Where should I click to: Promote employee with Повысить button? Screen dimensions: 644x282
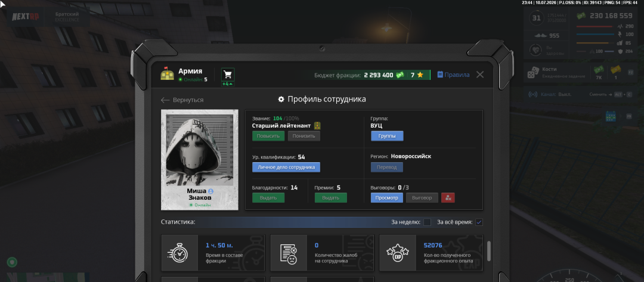click(x=268, y=137)
